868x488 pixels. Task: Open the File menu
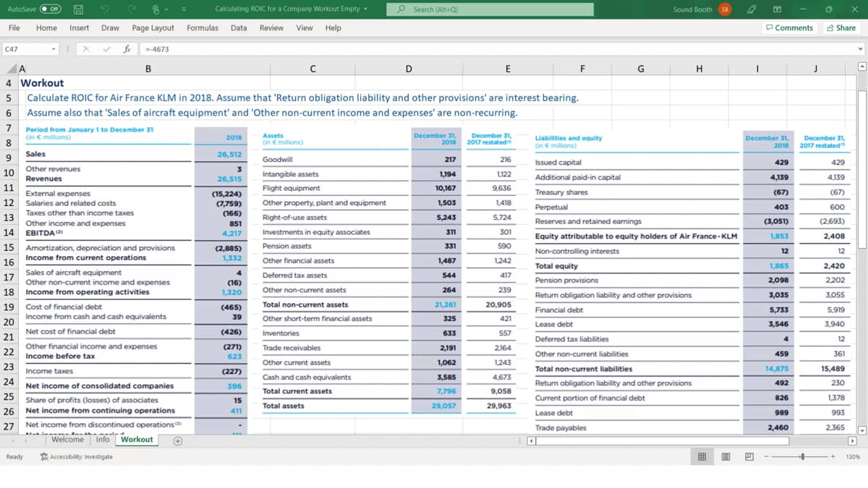[x=14, y=27]
